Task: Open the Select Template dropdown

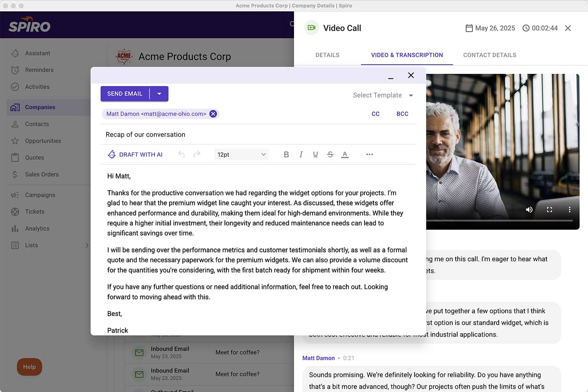Action: pos(383,95)
